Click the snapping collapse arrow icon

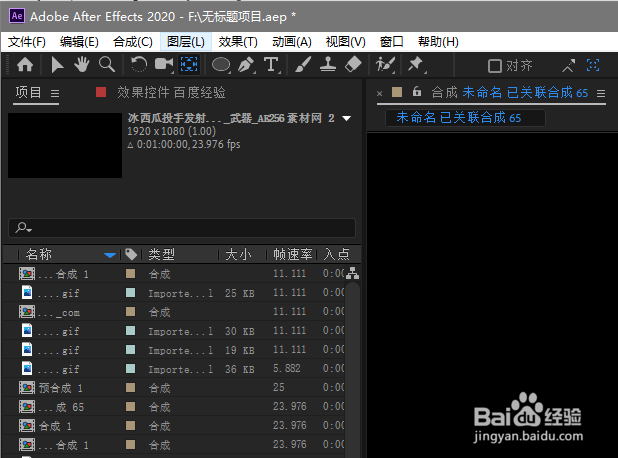568,65
